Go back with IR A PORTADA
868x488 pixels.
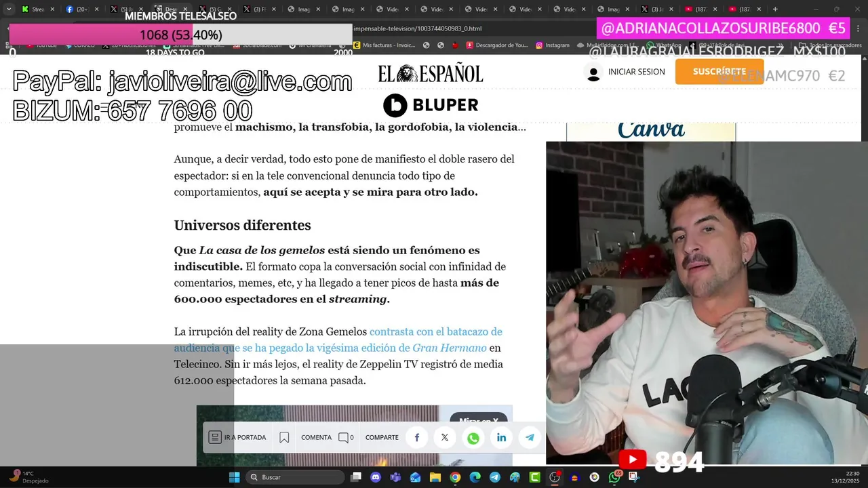coord(237,438)
